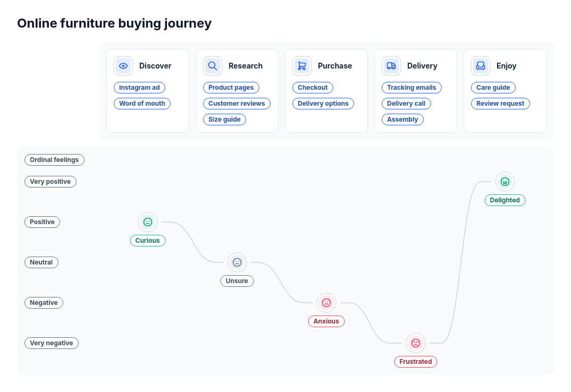Screen dimensions: 571x392
Task: Select the Delighted grinning face marker
Action: pyautogui.click(x=505, y=182)
